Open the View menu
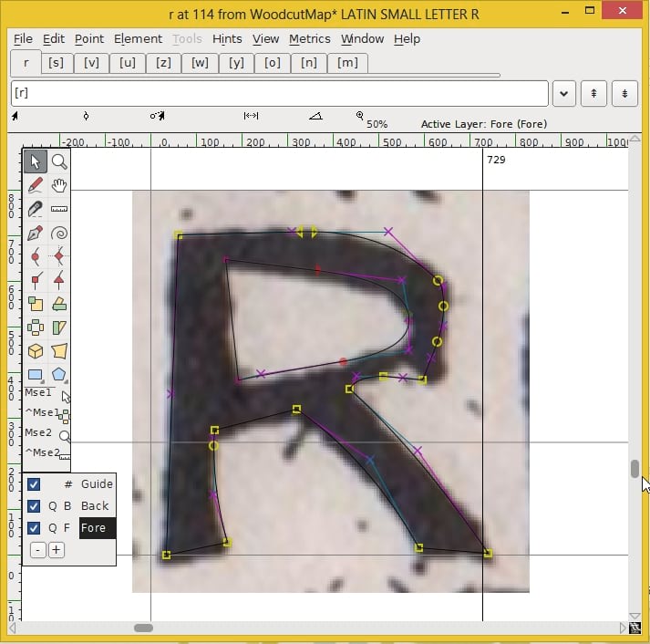This screenshot has width=650, height=644. (x=265, y=39)
